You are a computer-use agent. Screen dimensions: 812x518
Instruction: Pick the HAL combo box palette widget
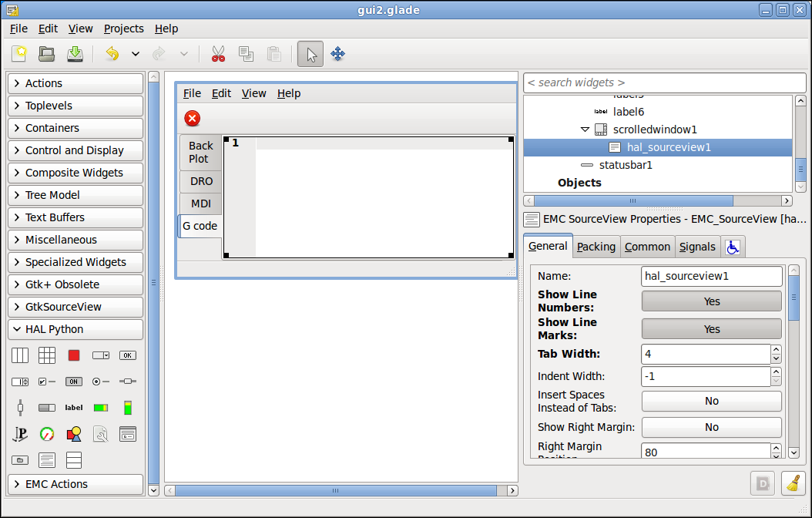tap(101, 355)
